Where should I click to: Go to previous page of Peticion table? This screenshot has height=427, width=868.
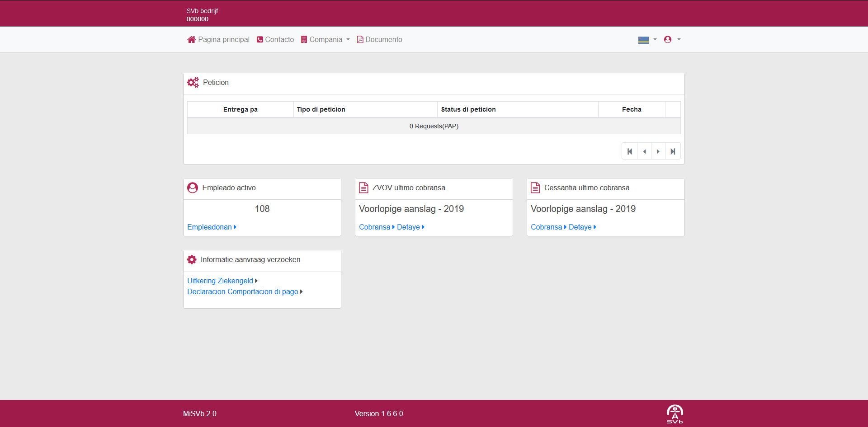[644, 151]
